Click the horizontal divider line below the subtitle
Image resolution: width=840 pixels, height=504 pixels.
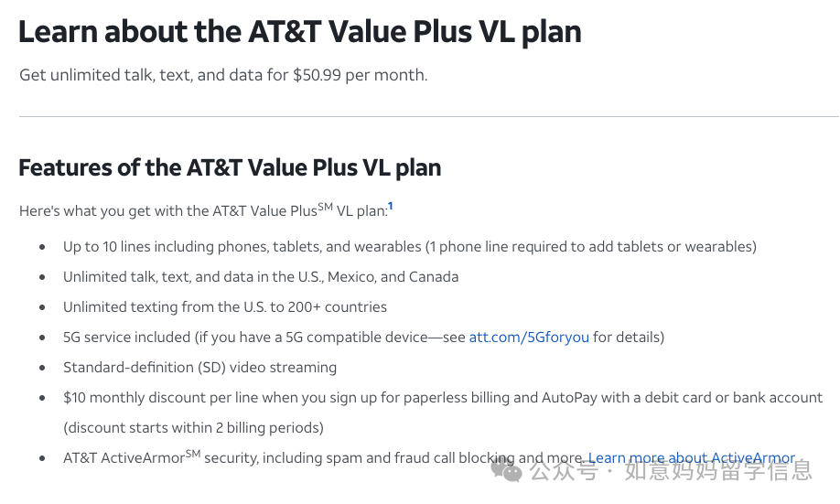[x=429, y=116]
